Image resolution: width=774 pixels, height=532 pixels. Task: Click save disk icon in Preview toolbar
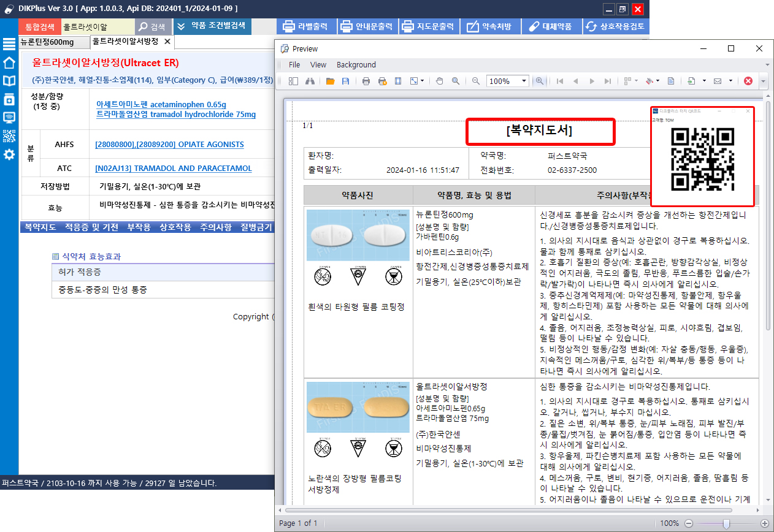tap(345, 81)
